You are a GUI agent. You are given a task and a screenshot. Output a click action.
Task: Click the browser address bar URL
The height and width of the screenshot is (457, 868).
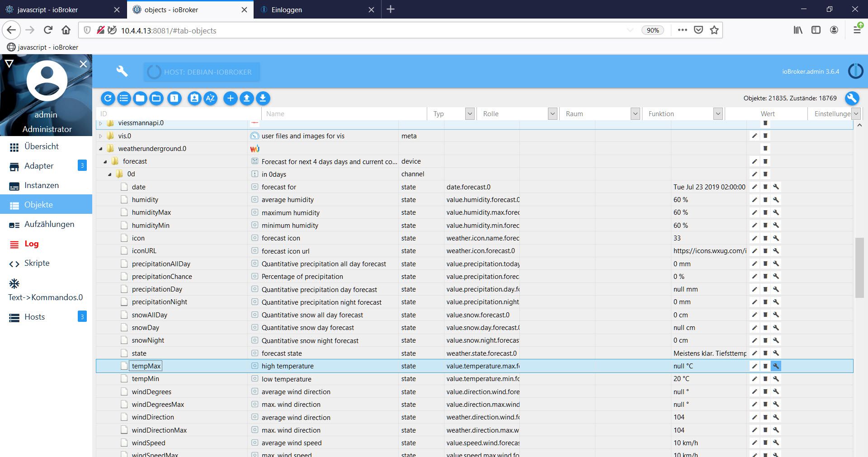[x=169, y=30]
